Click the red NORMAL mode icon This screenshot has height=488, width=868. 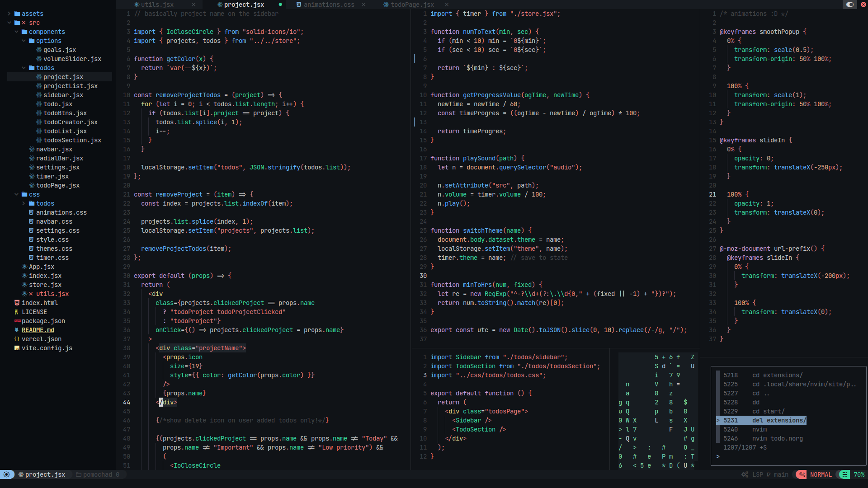(802, 474)
